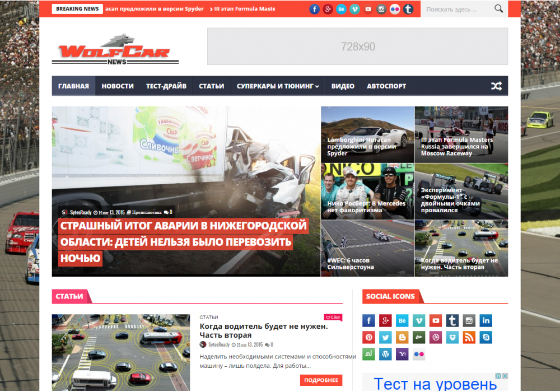Click the Twitter bird icon
Viewport: 560px width, 392px height.
(385, 337)
